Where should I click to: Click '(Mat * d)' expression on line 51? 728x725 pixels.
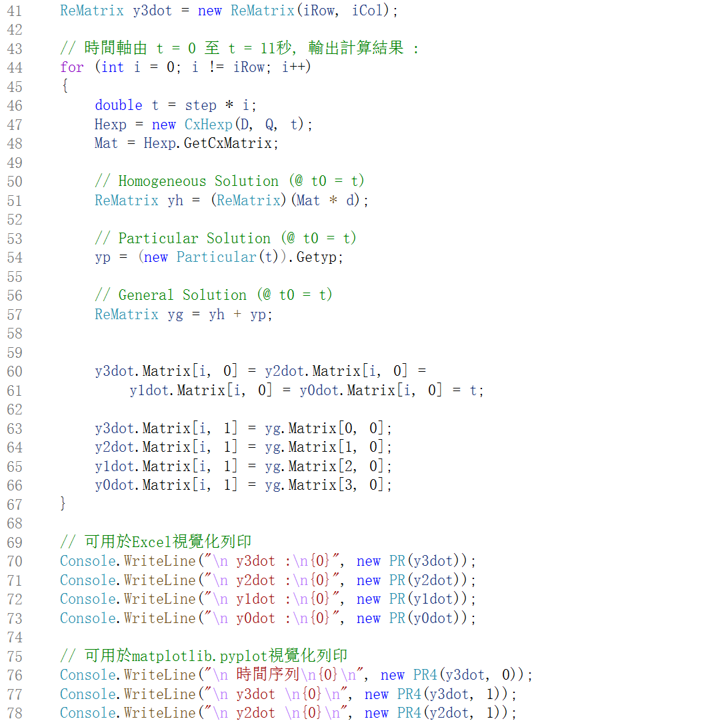pos(325,200)
